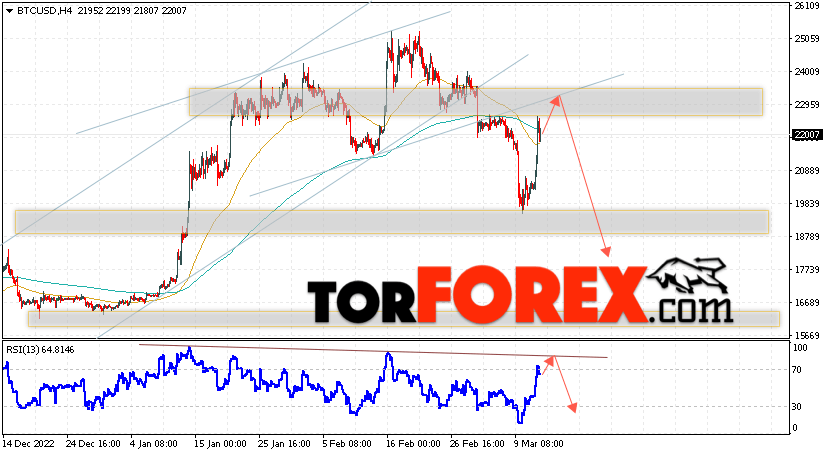Open the chart menu triangle beside BTCUSD,H4
The image size is (830, 455).
click(9, 11)
